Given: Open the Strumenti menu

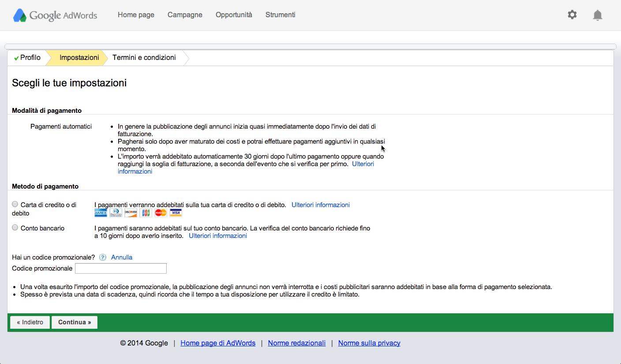Looking at the screenshot, I should 280,15.
